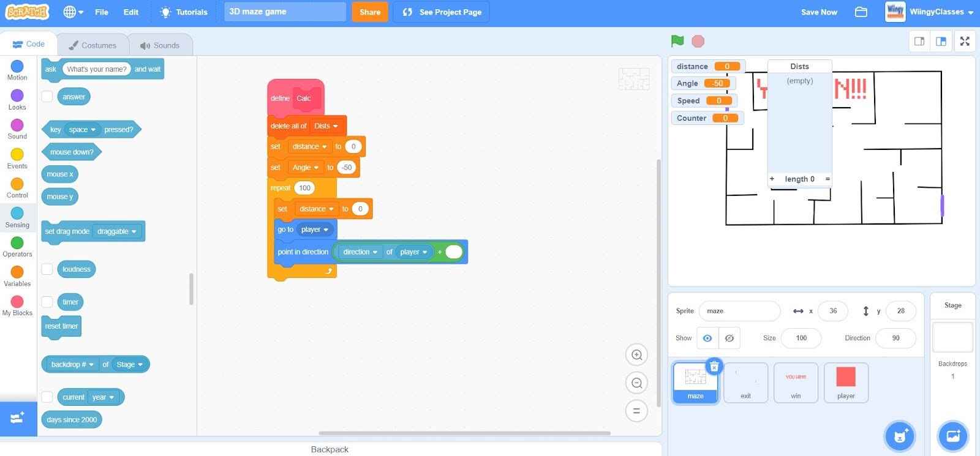
Task: Select the exit sprite thumbnail
Action: pyautogui.click(x=745, y=383)
